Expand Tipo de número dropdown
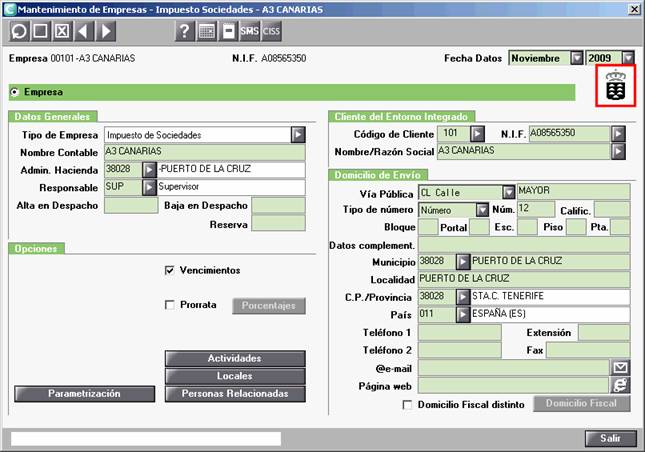The image size is (645, 452). click(482, 210)
